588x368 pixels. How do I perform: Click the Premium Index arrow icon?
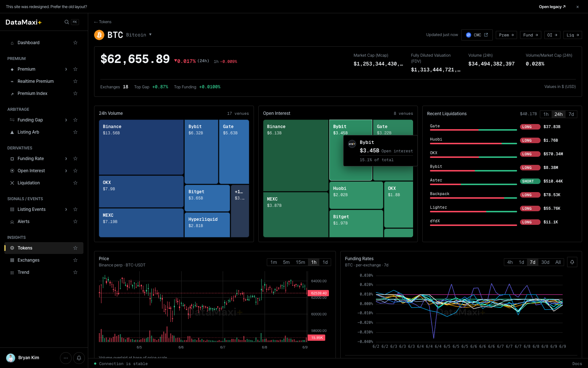pyautogui.click(x=12, y=93)
